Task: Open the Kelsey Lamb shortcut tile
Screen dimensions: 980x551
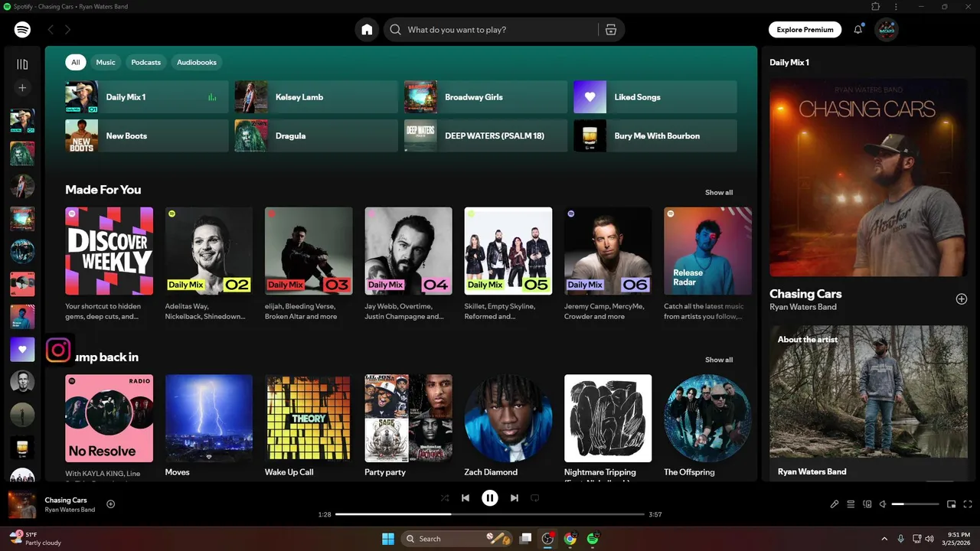Action: 316,97
